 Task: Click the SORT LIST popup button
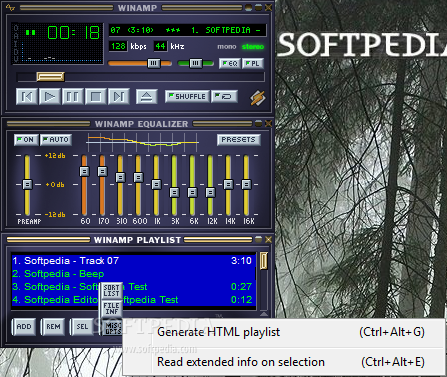click(x=111, y=291)
